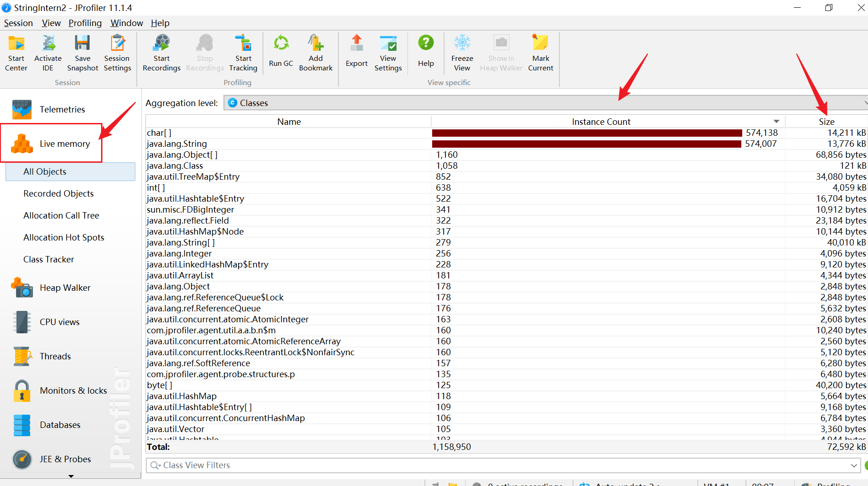
Task: Open the Heap Walker section in the sidebar
Action: (65, 288)
